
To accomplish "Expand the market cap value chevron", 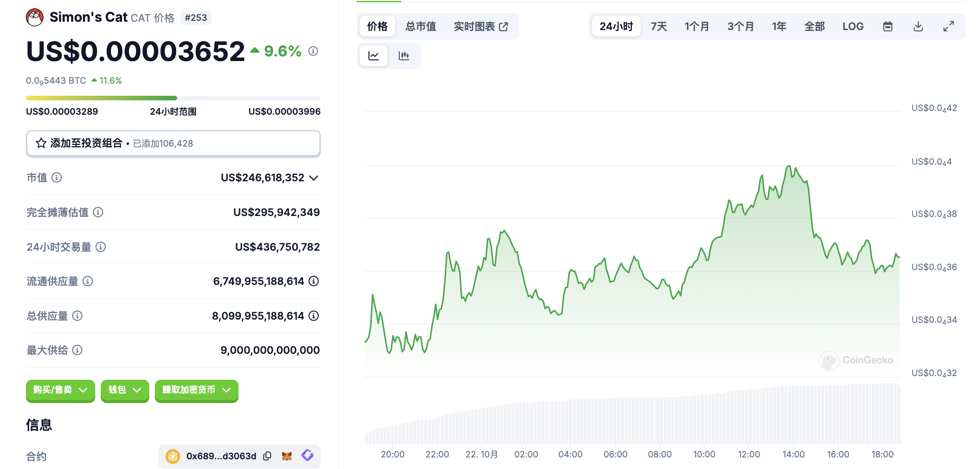I will (x=314, y=178).
